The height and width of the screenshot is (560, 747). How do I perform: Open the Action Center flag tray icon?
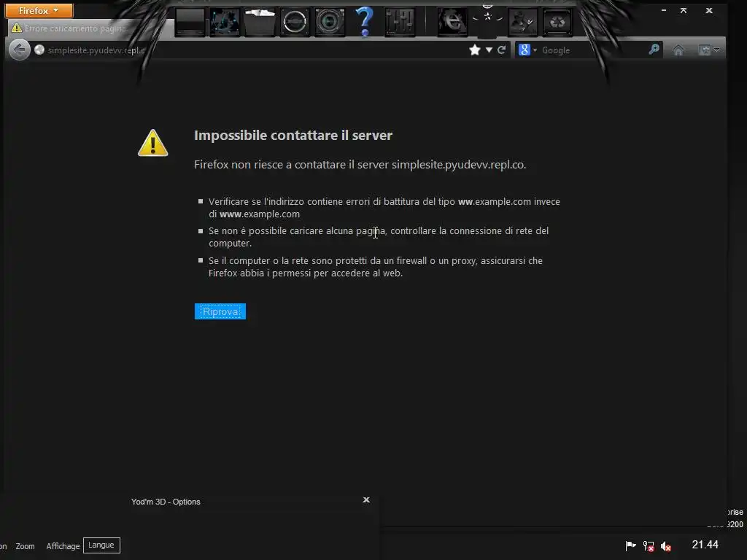click(630, 545)
